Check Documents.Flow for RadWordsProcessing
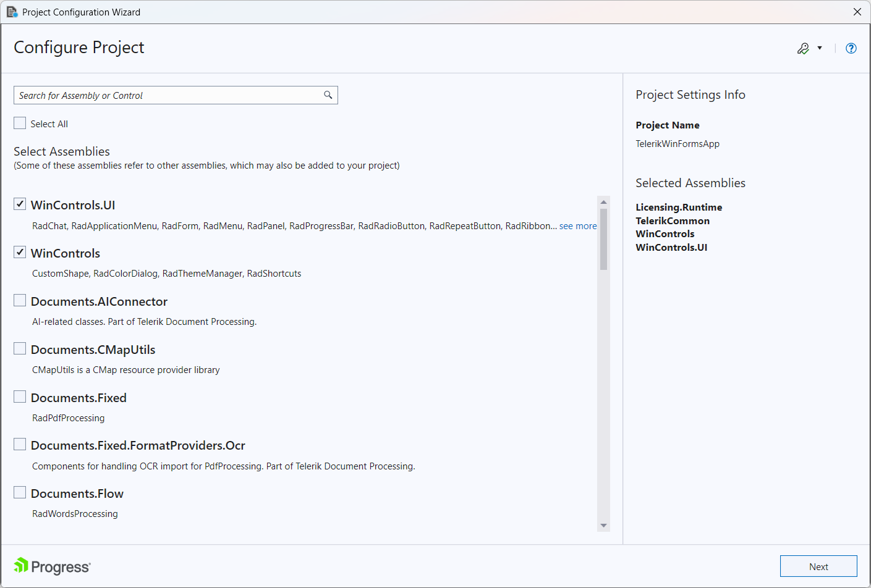 click(x=19, y=492)
